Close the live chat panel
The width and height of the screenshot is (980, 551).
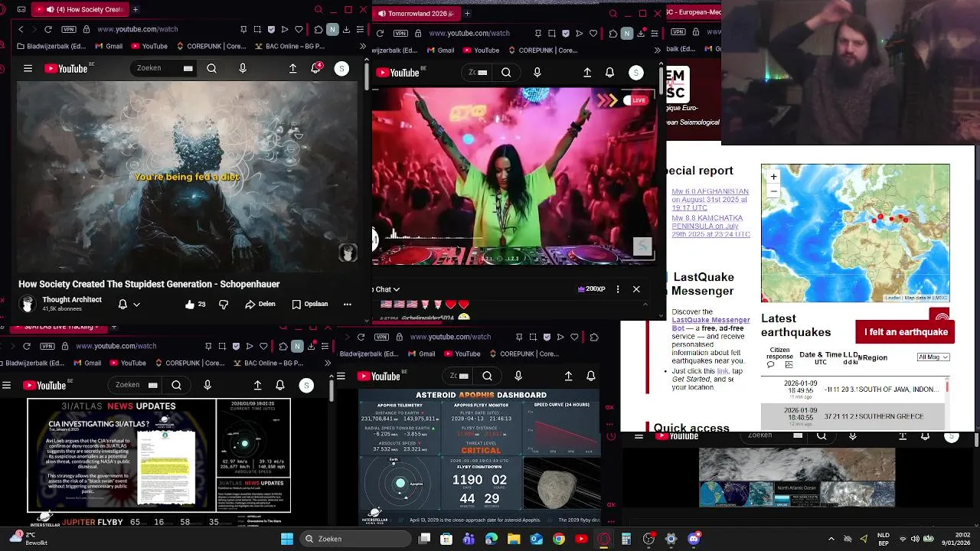tap(636, 289)
